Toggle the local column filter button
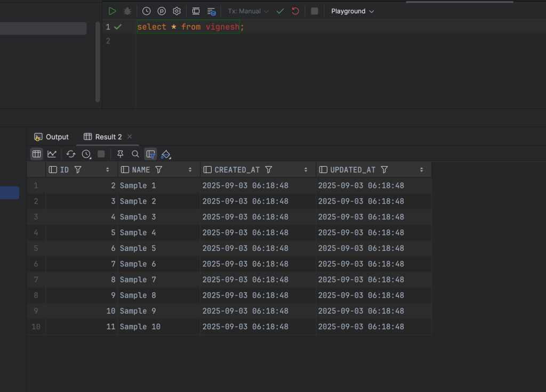546x392 pixels. (151, 154)
